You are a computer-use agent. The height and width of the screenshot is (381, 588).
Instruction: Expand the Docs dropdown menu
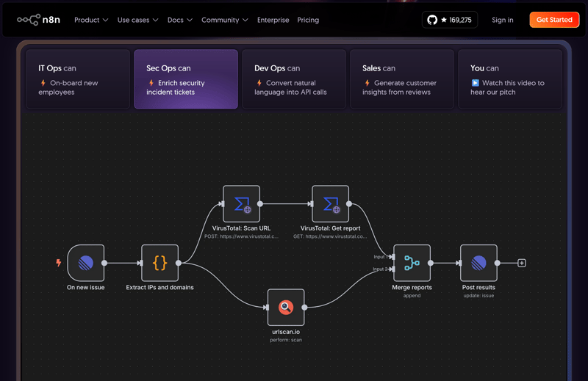coord(180,20)
